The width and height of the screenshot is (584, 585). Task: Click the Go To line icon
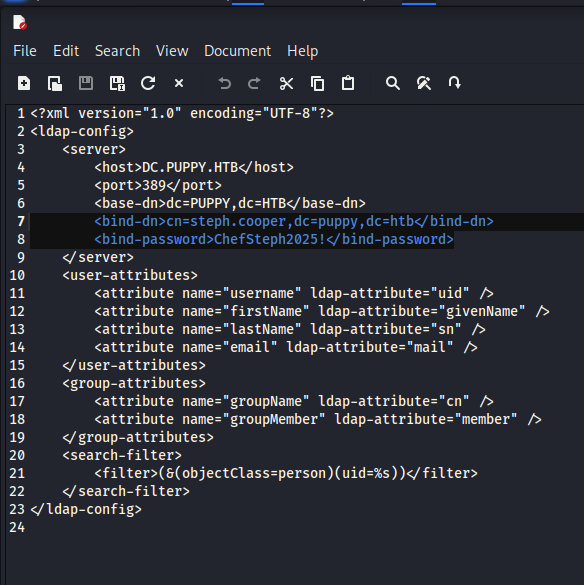click(x=455, y=83)
